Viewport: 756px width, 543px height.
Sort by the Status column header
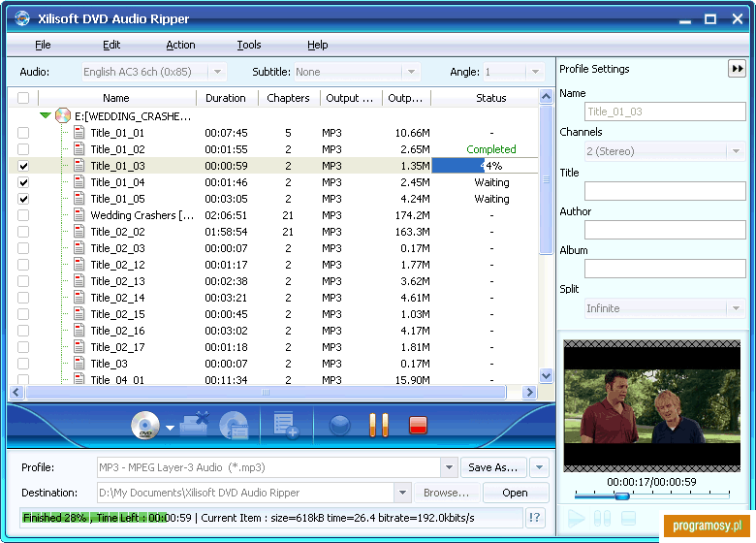pos(485,98)
